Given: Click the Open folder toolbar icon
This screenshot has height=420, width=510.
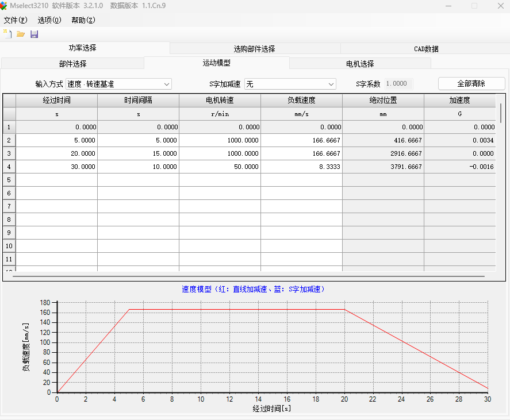Looking at the screenshot, I should (21, 34).
